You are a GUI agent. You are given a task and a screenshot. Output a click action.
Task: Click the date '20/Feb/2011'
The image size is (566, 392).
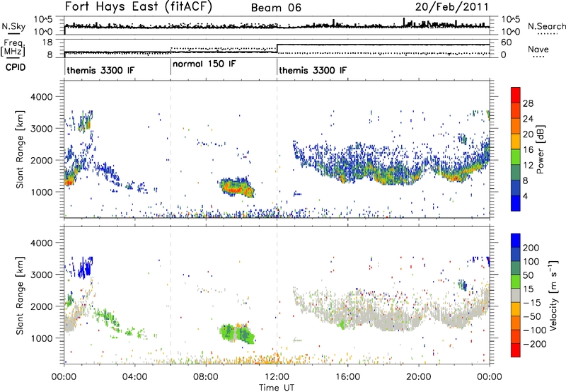pos(451,7)
